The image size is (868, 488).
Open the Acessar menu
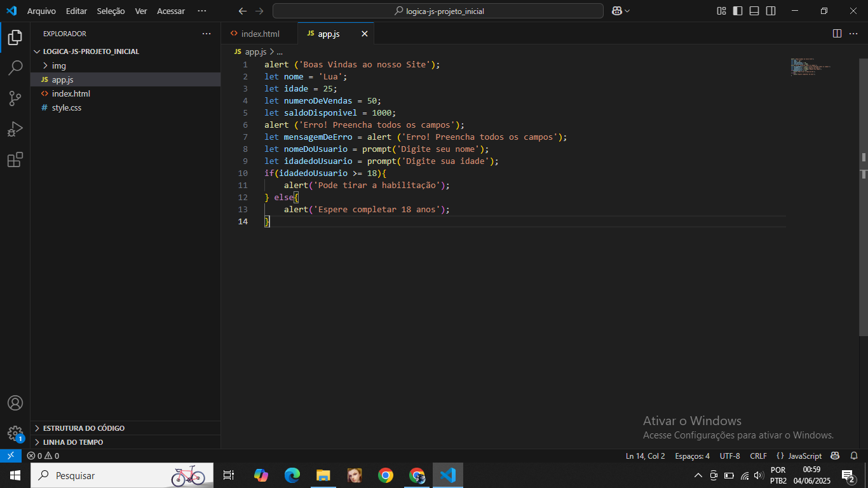click(171, 11)
